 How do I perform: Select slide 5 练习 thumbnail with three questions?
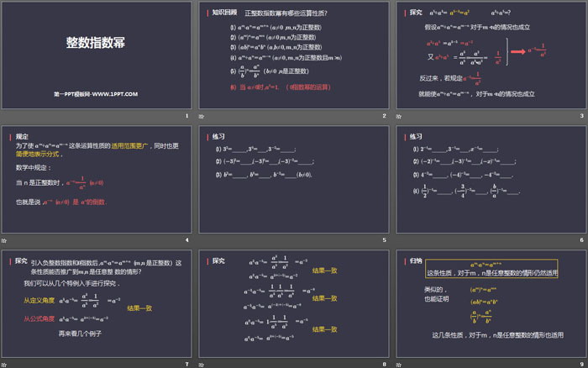coord(294,179)
